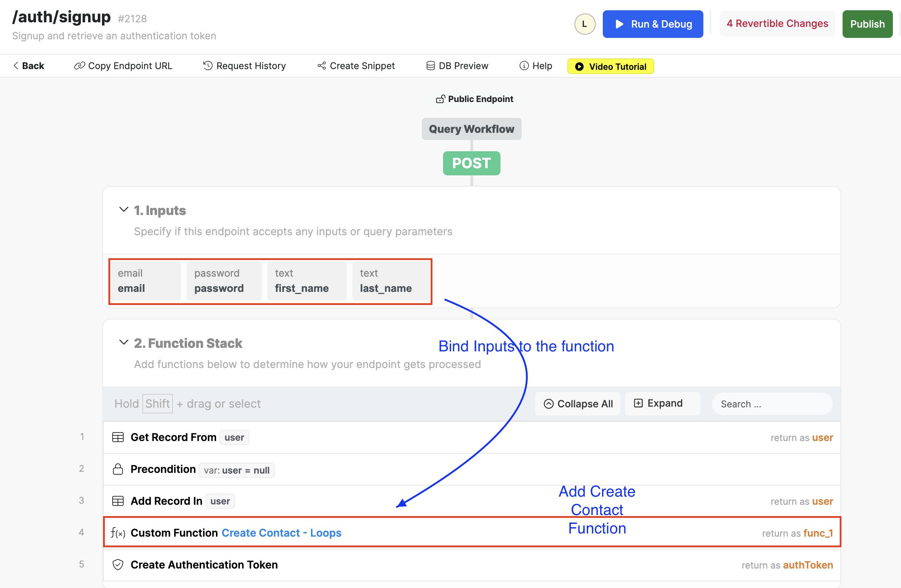Click the user avatar labeled L
The width and height of the screenshot is (901, 588).
[584, 24]
